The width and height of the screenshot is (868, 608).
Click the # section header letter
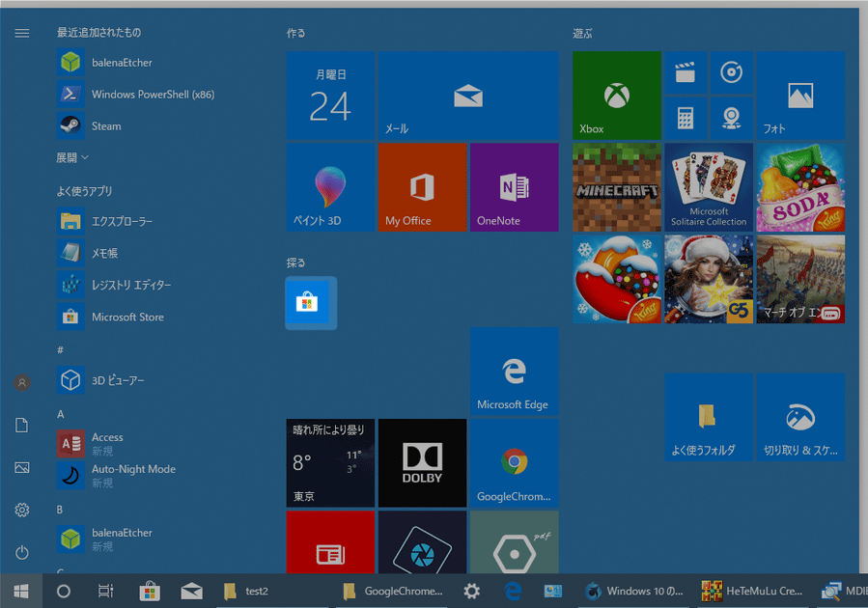click(60, 349)
